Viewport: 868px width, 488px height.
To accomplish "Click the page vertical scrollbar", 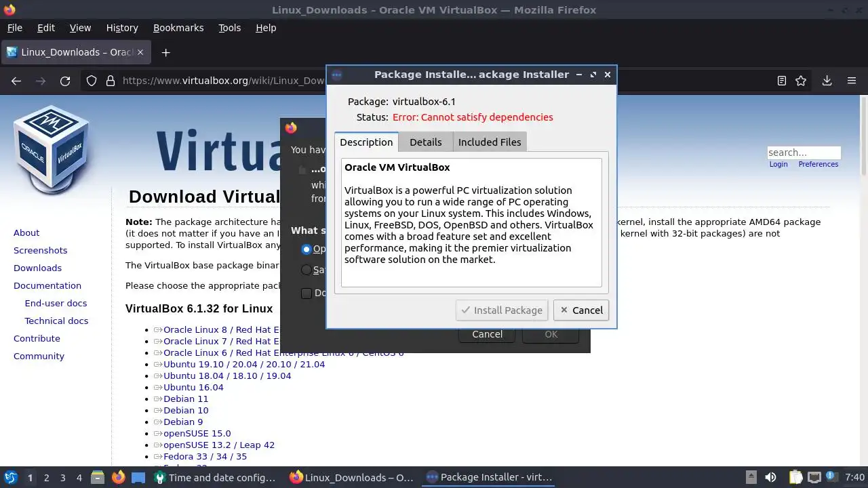I will (x=863, y=281).
